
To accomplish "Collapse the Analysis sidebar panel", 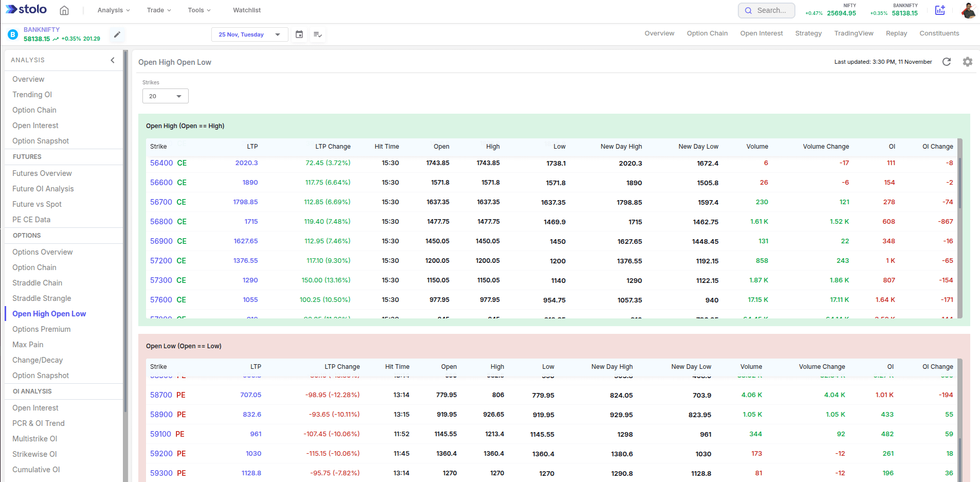I will tap(113, 60).
